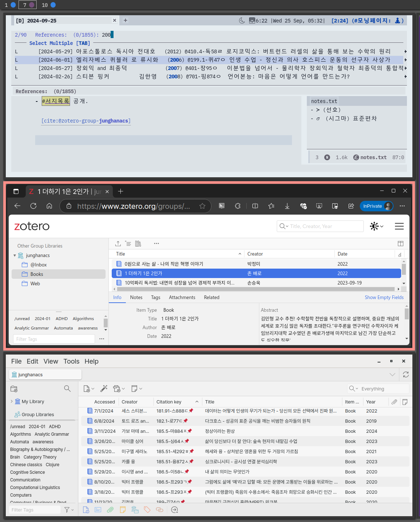
Task: Click the InPrivate profile button in Edge
Action: pos(376,206)
